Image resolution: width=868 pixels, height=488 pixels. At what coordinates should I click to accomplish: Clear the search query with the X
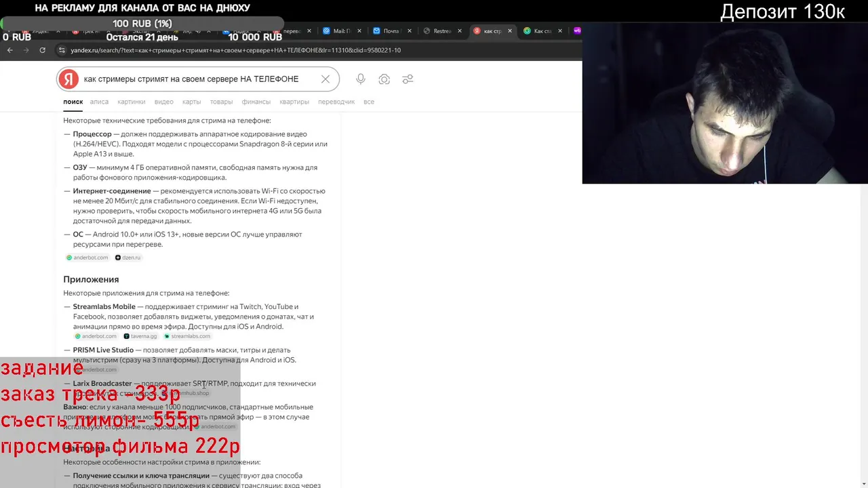coord(325,79)
